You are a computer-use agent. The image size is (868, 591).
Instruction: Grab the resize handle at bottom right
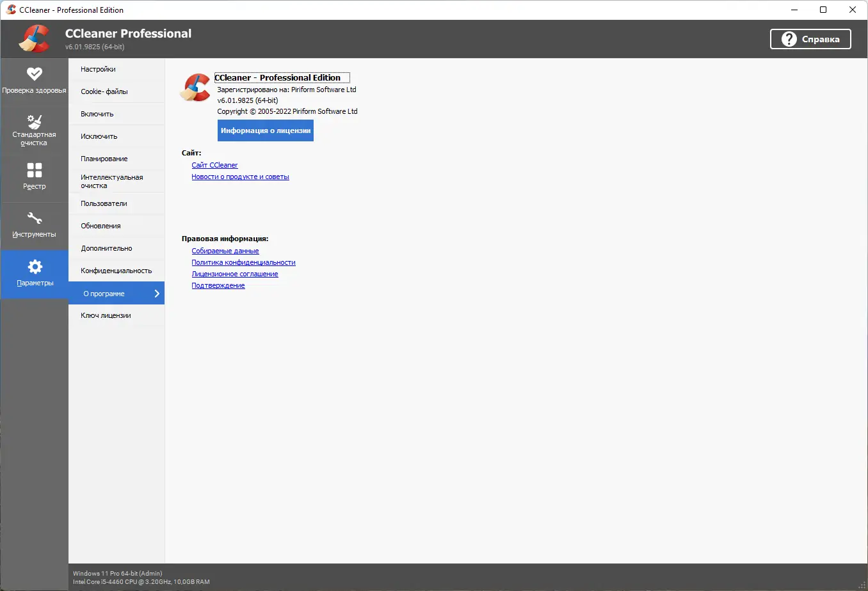pos(861,584)
